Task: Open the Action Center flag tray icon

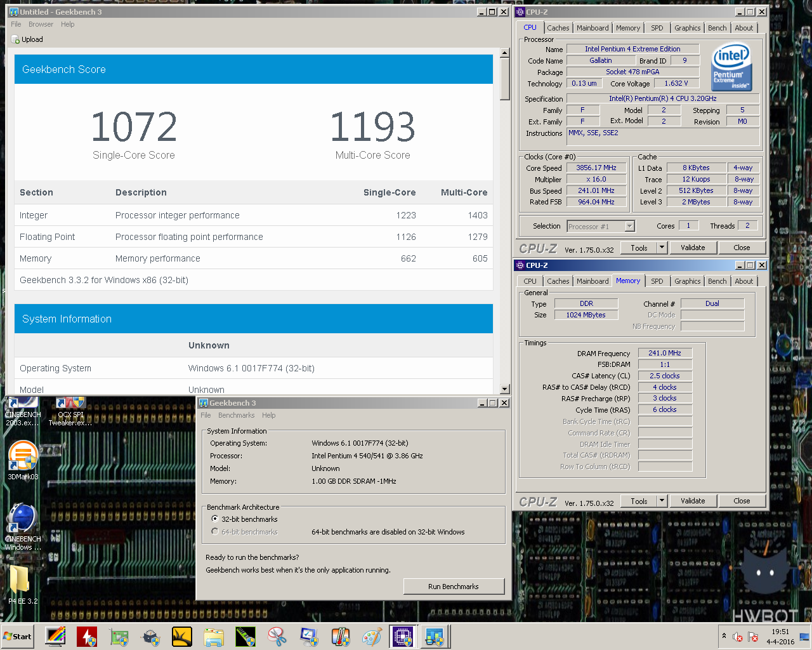Action: (753, 637)
